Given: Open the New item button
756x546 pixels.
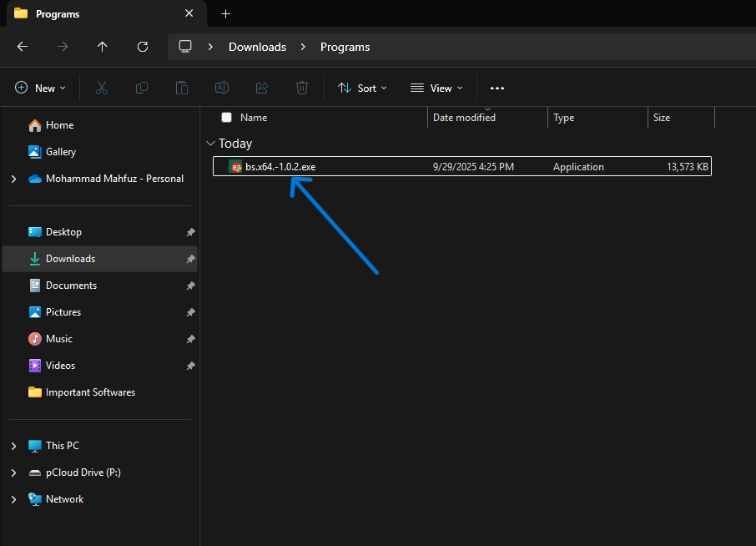Looking at the screenshot, I should tap(38, 88).
